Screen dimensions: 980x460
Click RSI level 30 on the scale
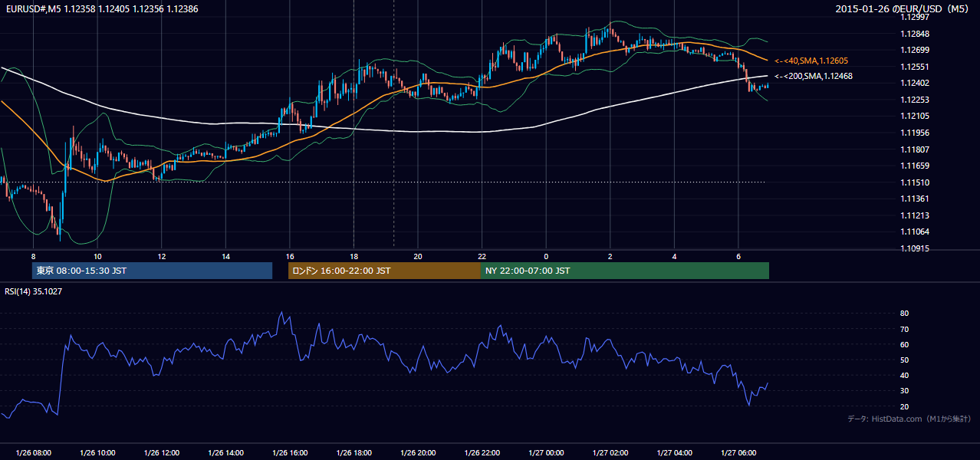point(905,390)
